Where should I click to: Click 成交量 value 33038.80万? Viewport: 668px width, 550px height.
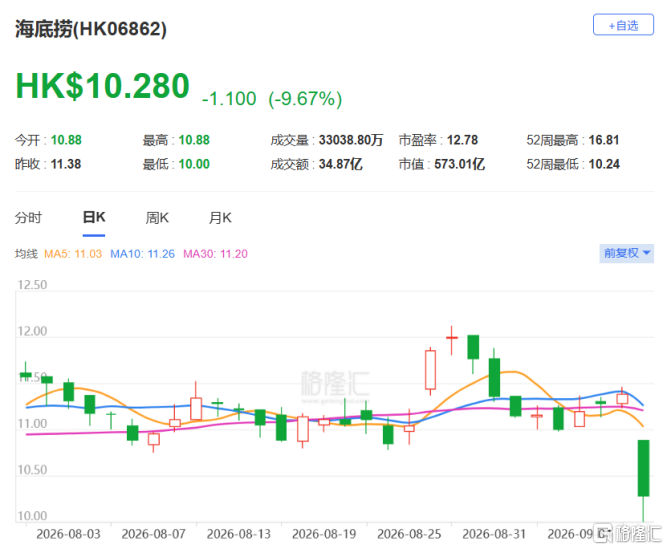click(x=351, y=140)
